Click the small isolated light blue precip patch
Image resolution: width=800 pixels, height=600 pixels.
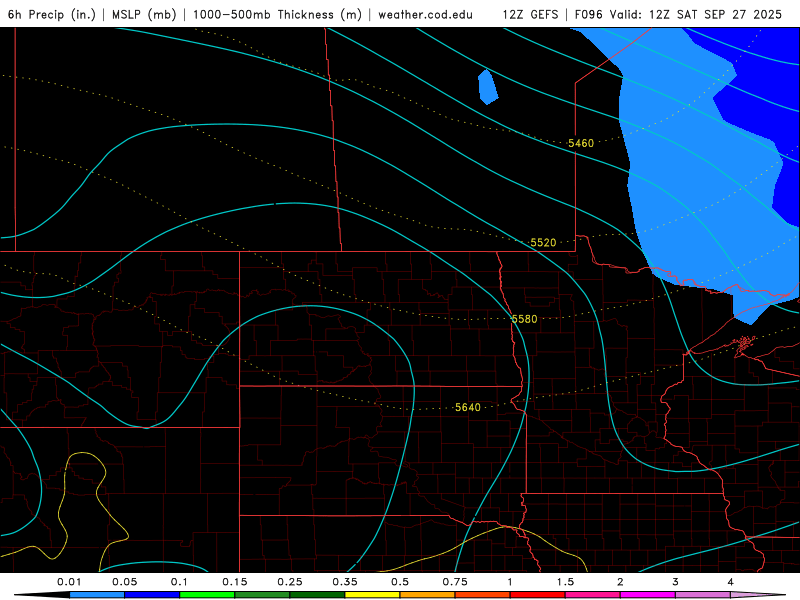pos(488,87)
